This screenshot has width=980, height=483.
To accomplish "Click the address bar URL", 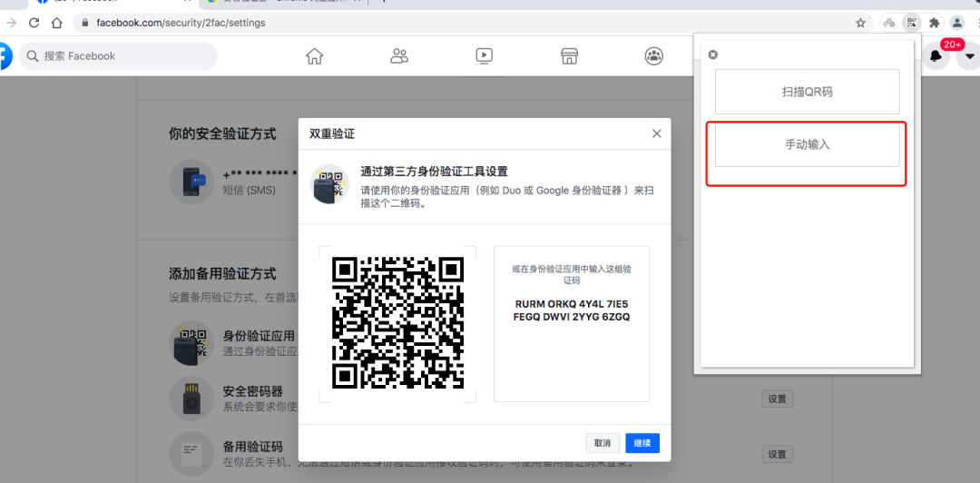I will [181, 23].
